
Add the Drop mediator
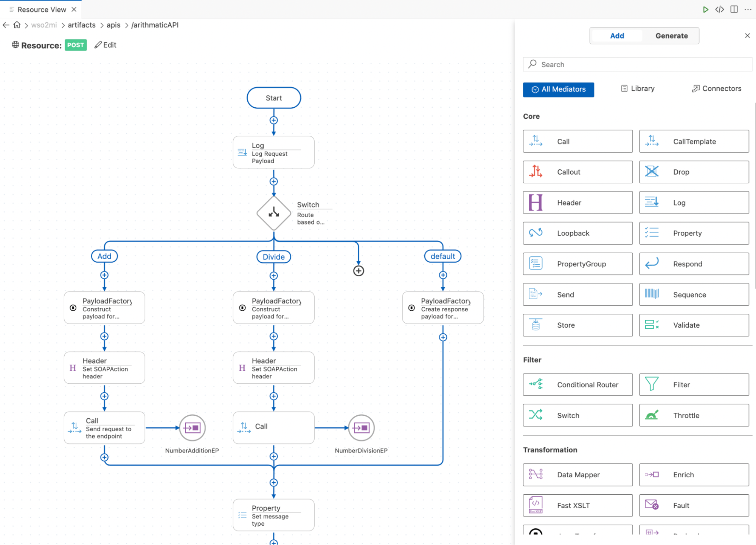pos(694,172)
